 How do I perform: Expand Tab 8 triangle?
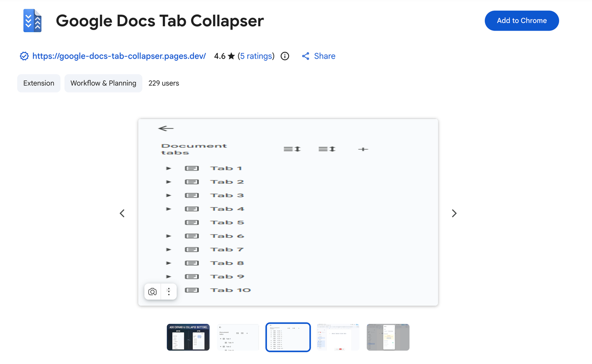[169, 263]
